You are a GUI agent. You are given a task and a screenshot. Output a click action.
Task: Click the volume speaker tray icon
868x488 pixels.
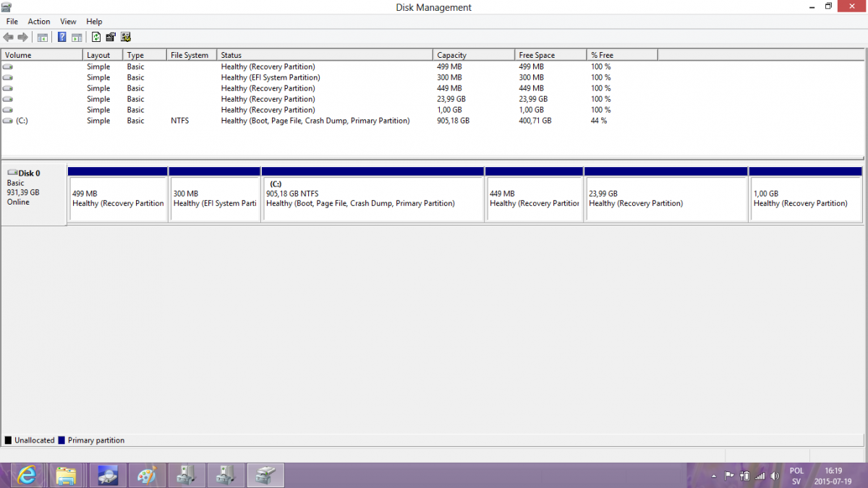(775, 476)
